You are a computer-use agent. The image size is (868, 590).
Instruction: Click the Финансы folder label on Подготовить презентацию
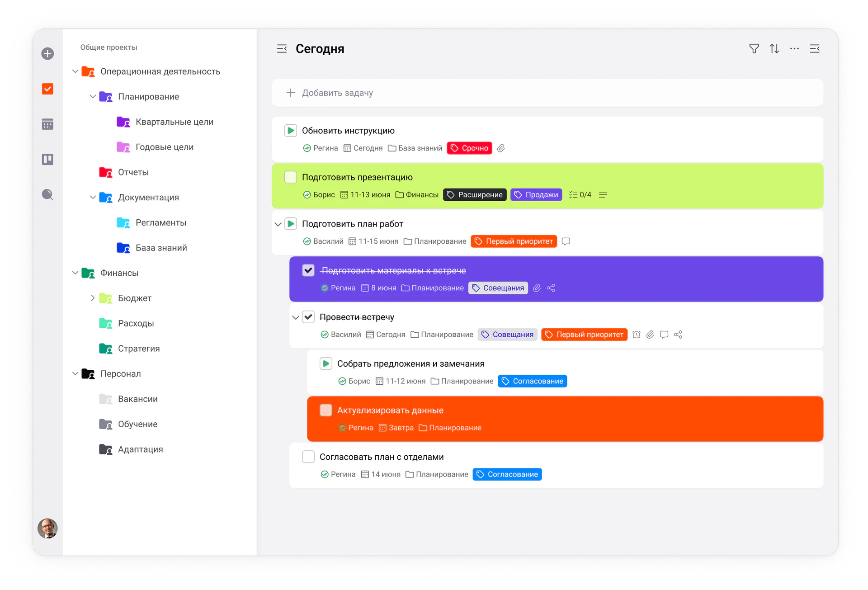tap(417, 195)
